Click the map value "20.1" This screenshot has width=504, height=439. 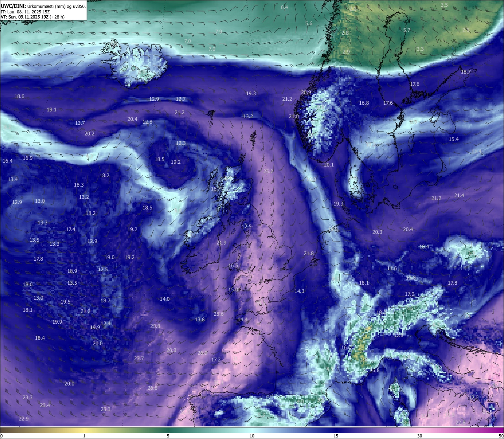(329, 165)
